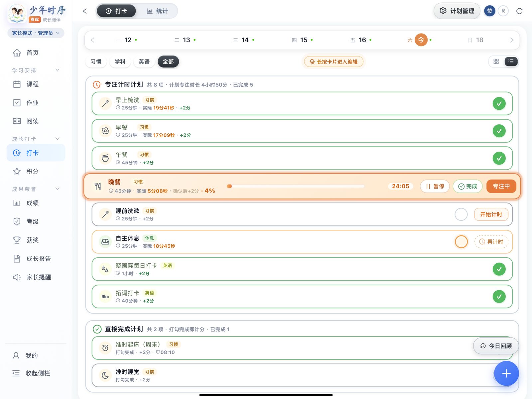Open 积分 in the sidebar
The width and height of the screenshot is (532, 399).
[36, 171]
